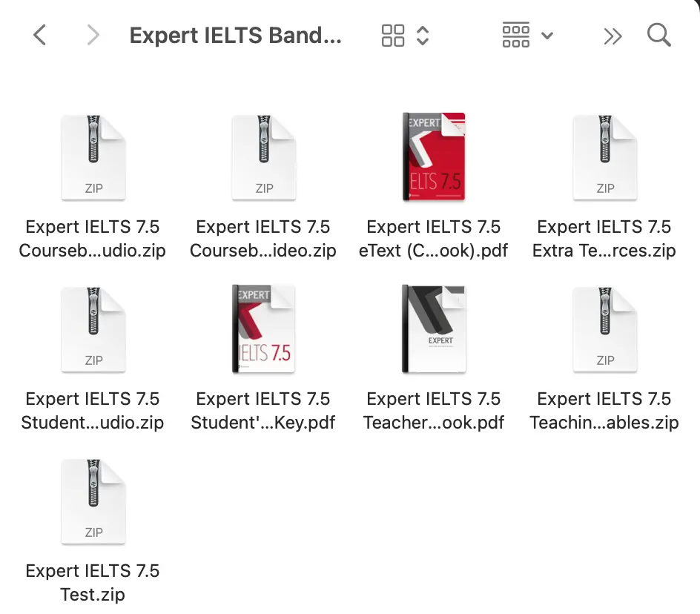Show more toolbar items chevron
Screen dimensions: 700x614
click(x=612, y=36)
